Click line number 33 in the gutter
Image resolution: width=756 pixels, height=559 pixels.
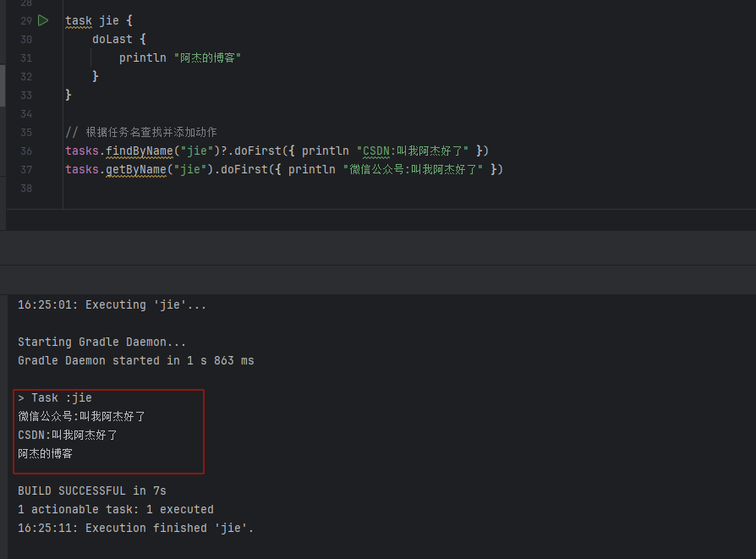tap(26, 96)
